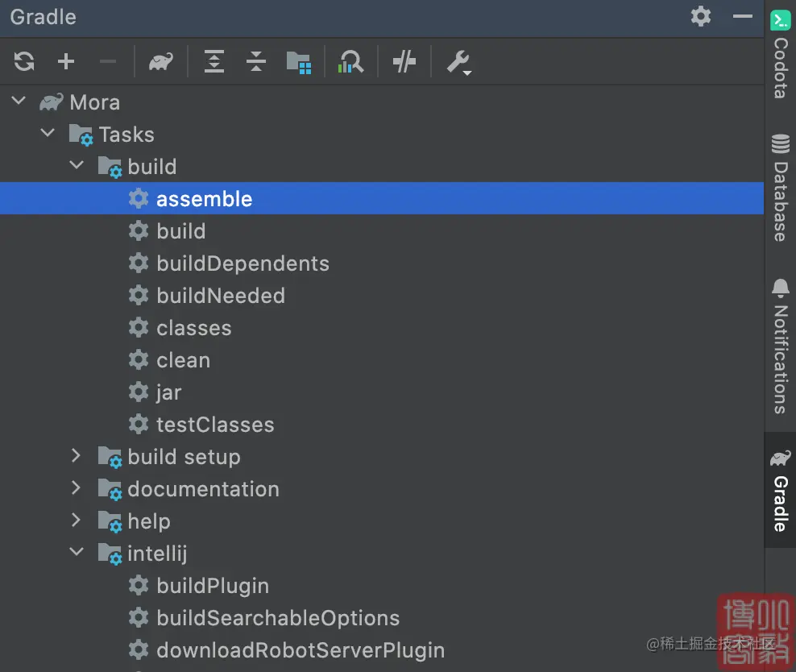796x672 pixels.
Task: Click the intellij folder label
Action: (x=157, y=554)
